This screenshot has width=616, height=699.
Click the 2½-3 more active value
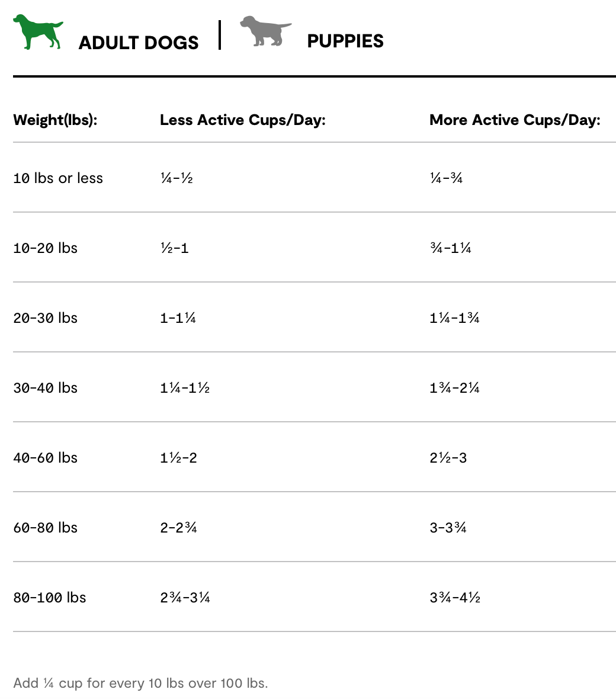coord(448,458)
